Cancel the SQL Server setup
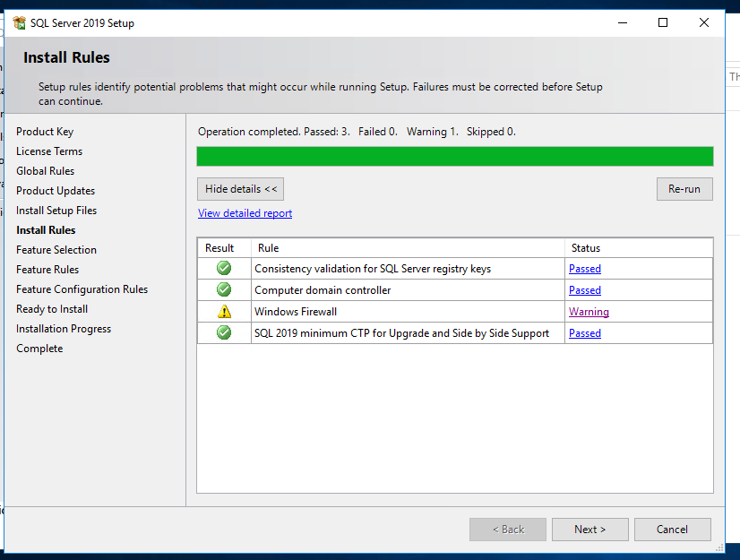740x560 pixels. click(672, 530)
